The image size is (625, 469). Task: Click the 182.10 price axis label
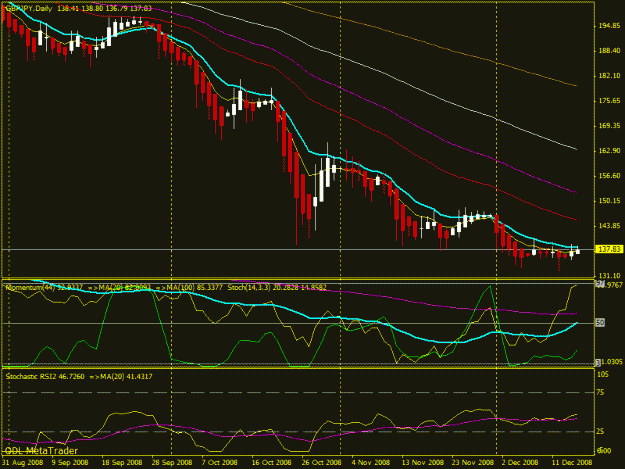click(x=609, y=76)
